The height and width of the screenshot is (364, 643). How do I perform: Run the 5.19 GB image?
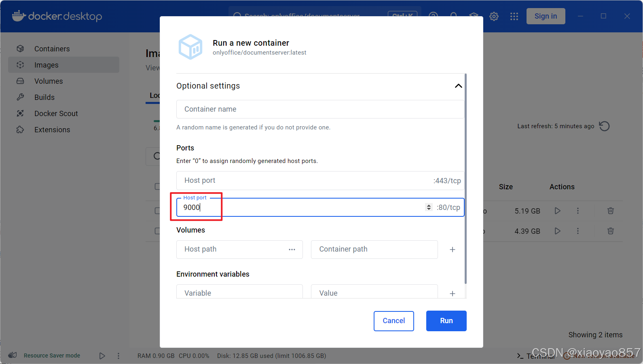[557, 211]
